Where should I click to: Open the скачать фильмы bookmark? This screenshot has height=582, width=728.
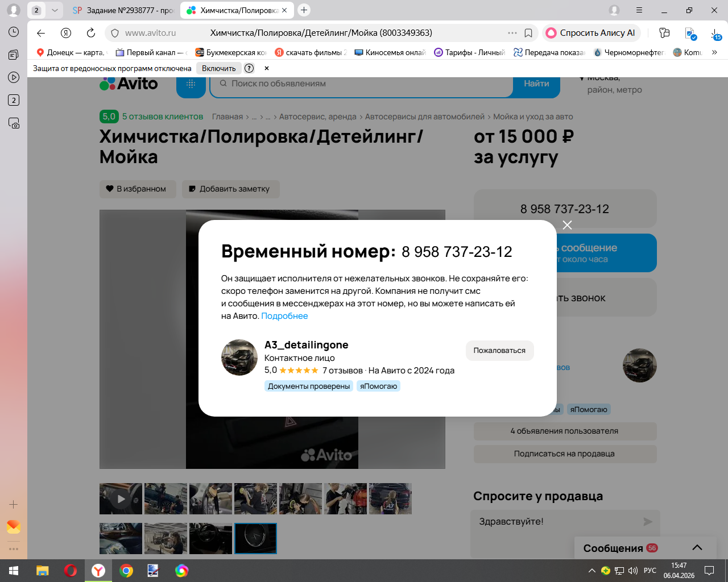point(311,52)
